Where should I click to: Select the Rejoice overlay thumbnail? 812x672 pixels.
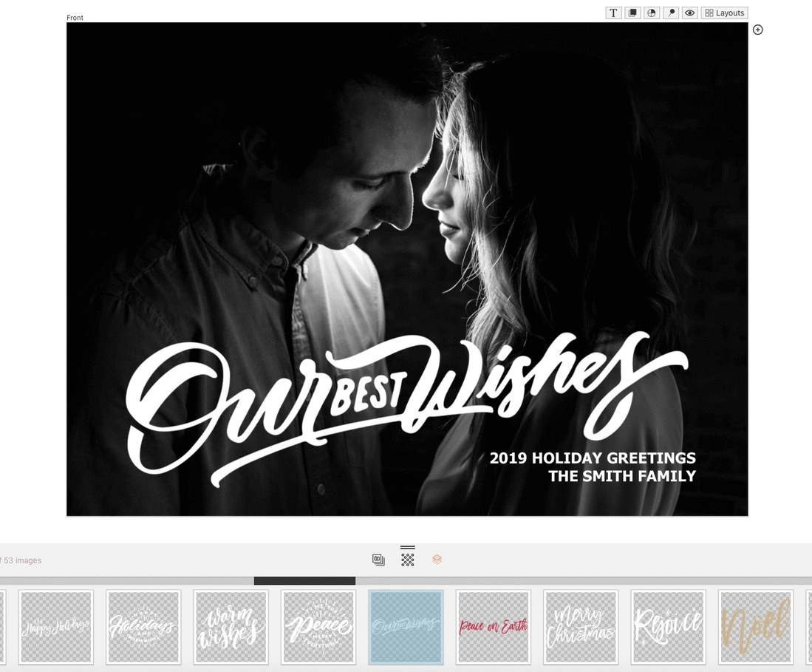coord(669,627)
